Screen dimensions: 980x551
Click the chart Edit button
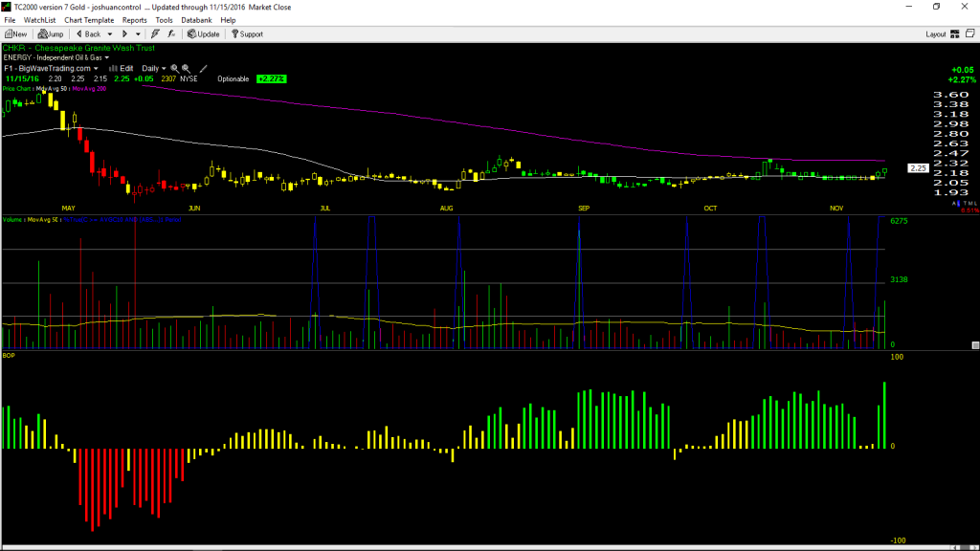[122, 68]
